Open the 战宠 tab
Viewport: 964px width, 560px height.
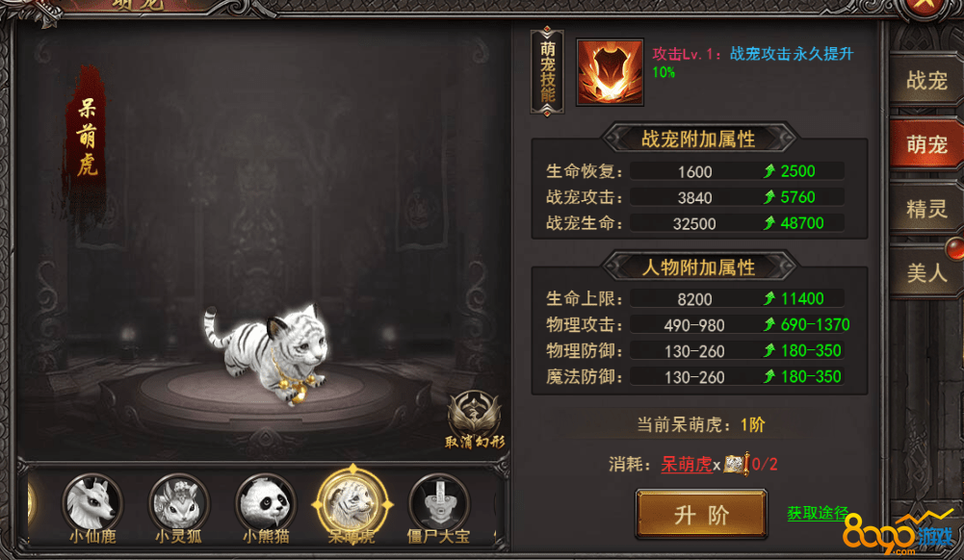click(926, 81)
